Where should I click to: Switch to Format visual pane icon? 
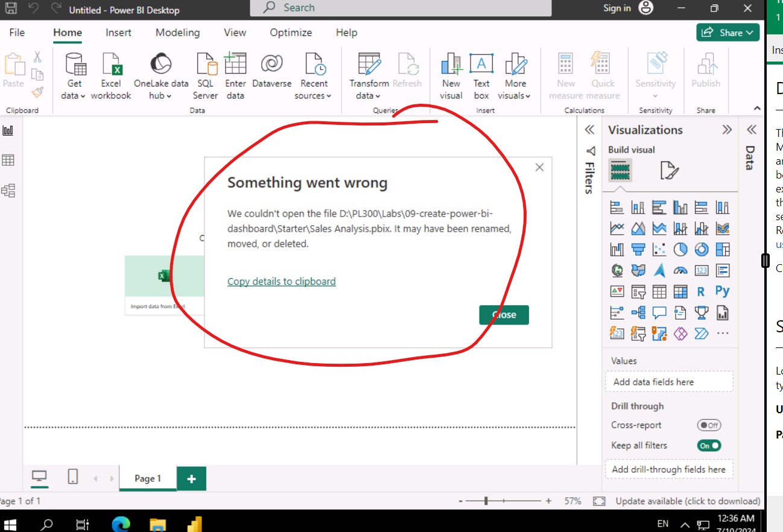click(669, 171)
